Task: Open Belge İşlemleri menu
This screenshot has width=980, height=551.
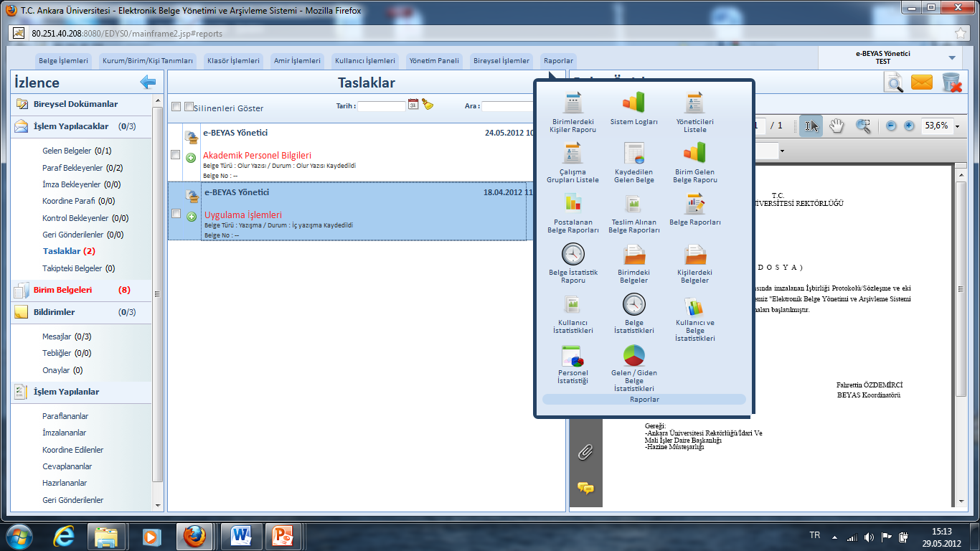Action: pos(63,61)
